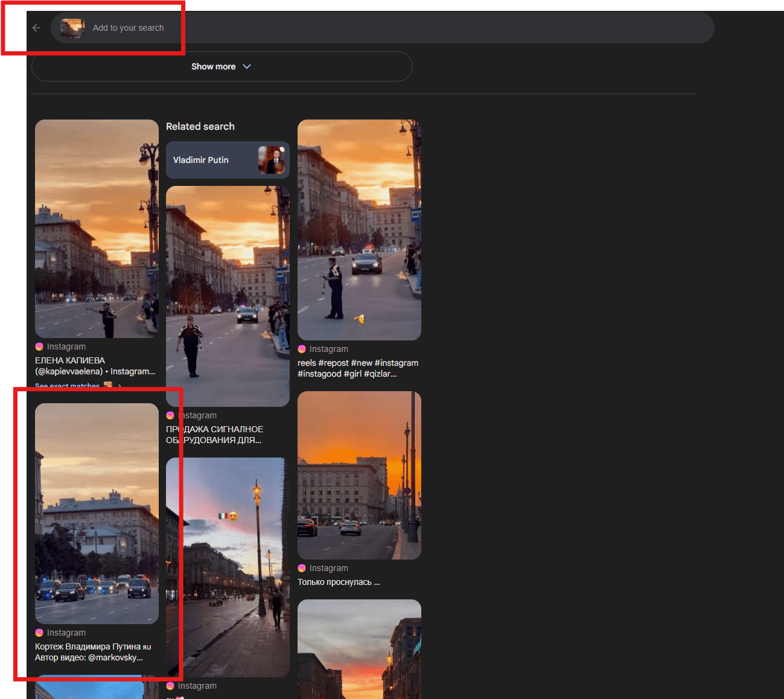Click the back arrow in search bar

37,28
